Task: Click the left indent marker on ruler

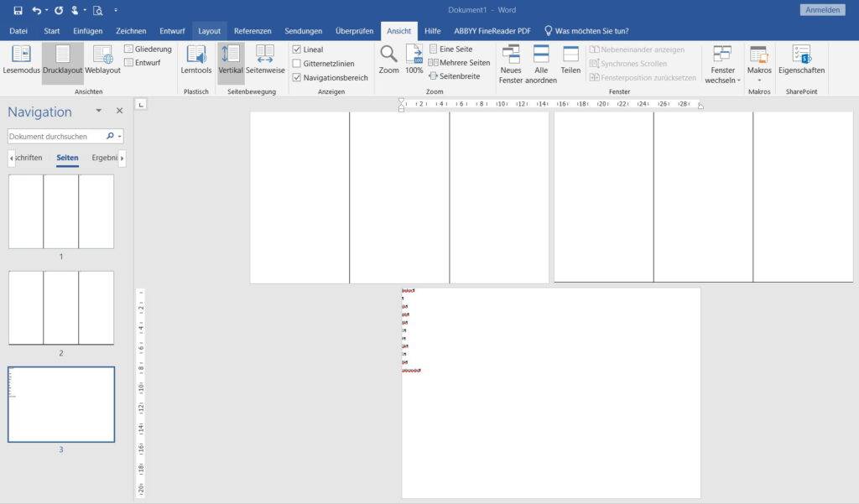Action: 402,104
